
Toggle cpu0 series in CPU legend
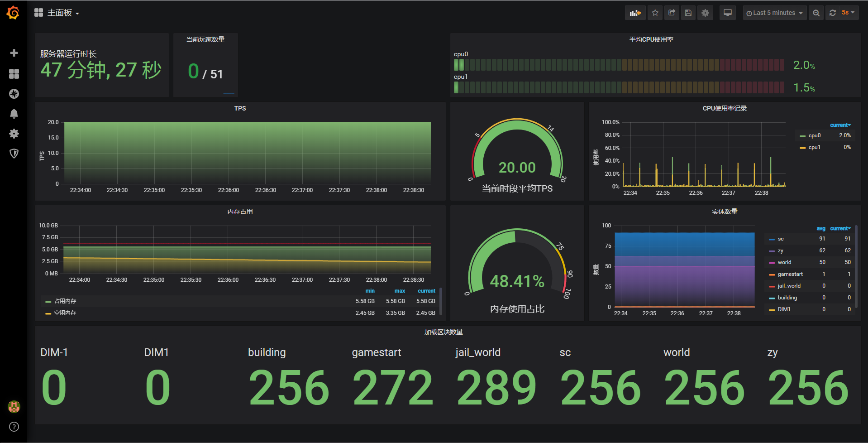pos(814,135)
